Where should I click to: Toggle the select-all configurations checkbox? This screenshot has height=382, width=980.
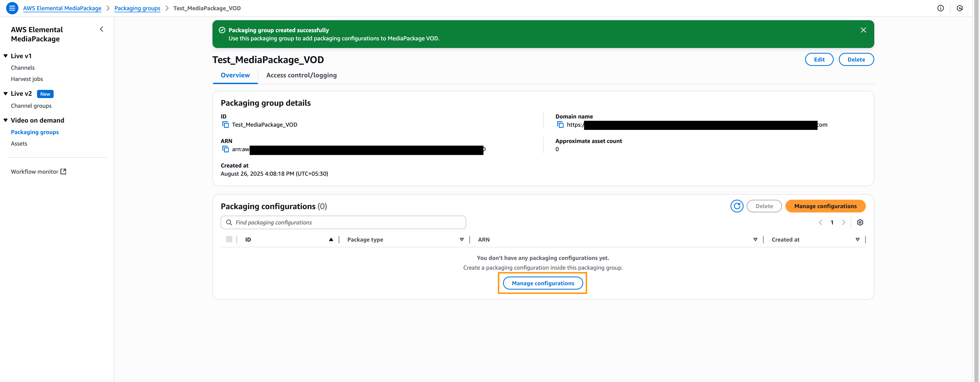[229, 239]
